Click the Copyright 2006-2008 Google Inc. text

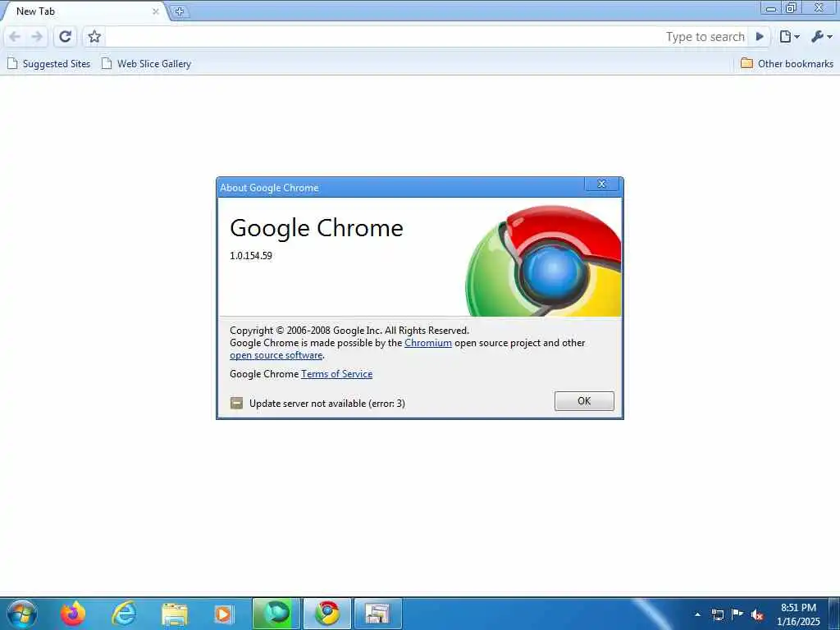[x=349, y=331]
